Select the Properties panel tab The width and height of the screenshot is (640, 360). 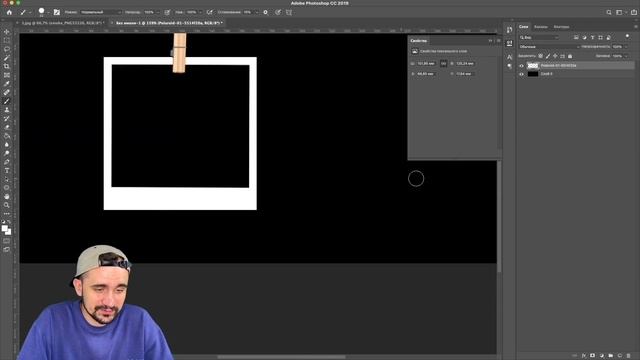[419, 41]
